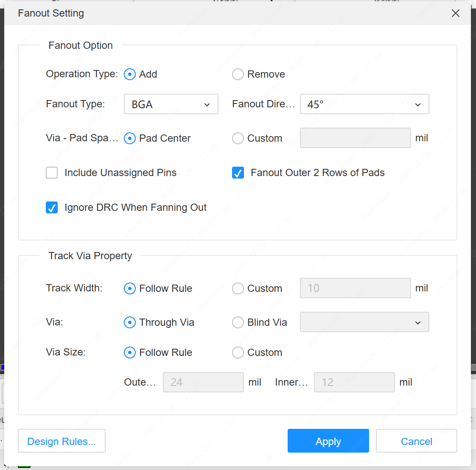Disable Ignore DRC When Fanning Out

click(52, 207)
